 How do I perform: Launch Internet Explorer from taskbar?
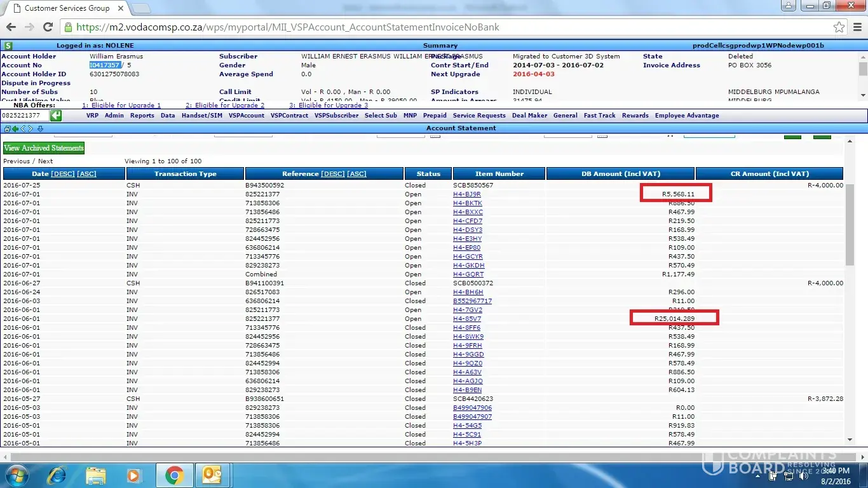click(x=57, y=475)
